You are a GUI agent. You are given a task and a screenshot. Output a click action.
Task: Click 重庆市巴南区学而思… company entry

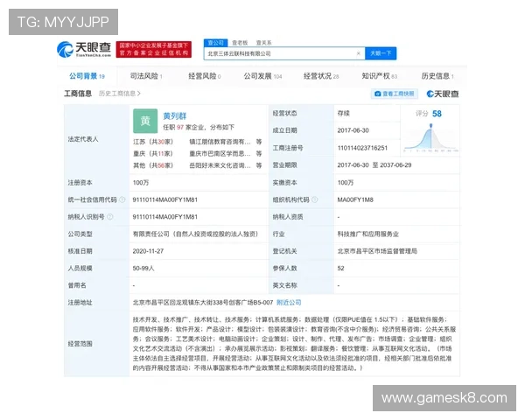point(220,154)
